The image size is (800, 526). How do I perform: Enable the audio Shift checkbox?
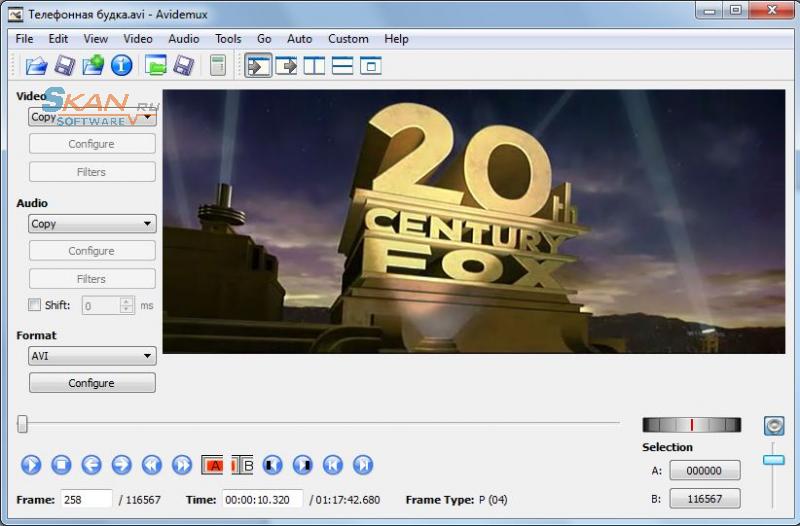(35, 306)
